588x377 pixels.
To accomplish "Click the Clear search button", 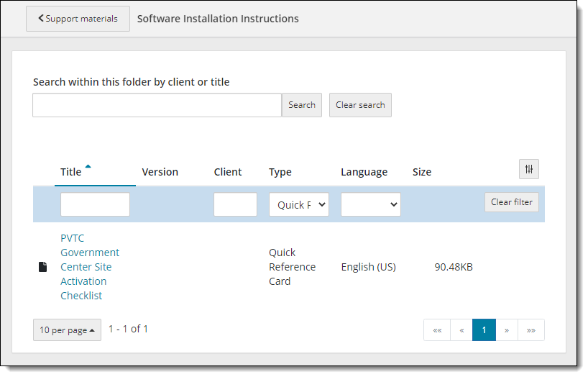I will (x=360, y=105).
